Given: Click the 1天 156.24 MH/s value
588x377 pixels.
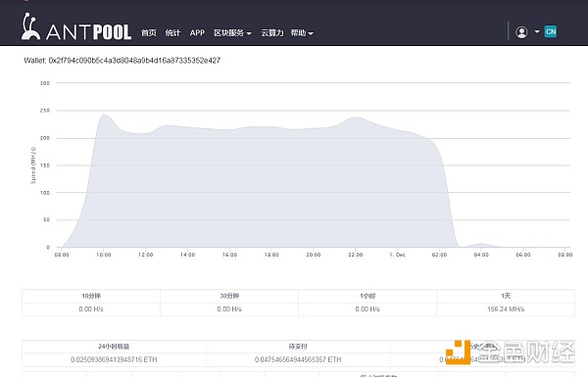Looking at the screenshot, I should pyautogui.click(x=506, y=309).
